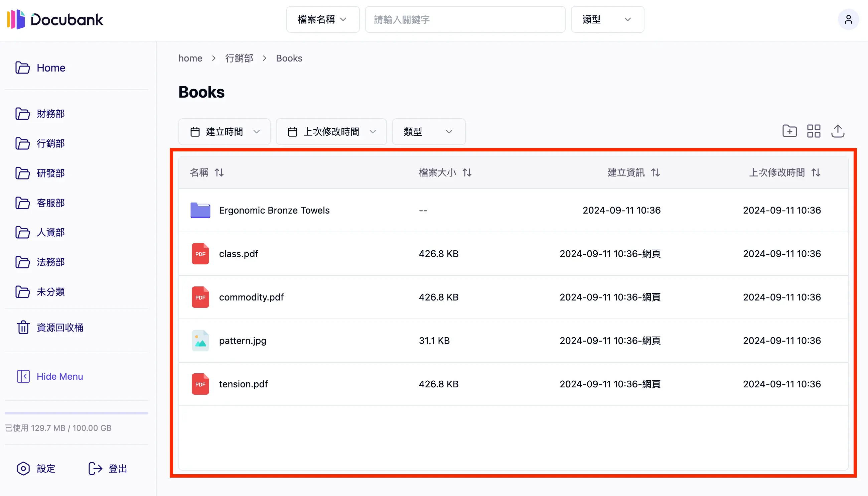This screenshot has width=868, height=496.
Task: Open the 資源回收桶 trash bin
Action: (x=60, y=327)
